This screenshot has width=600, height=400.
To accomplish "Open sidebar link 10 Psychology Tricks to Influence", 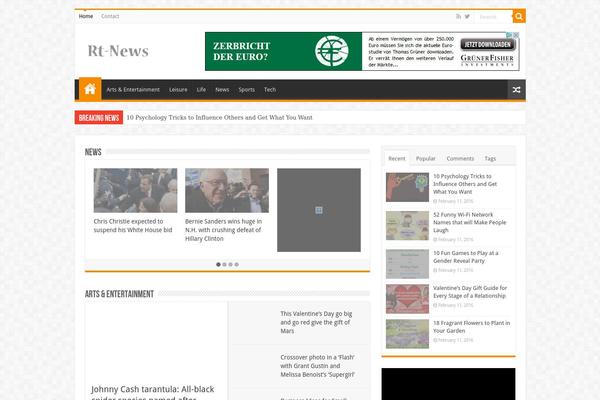I will pos(465,184).
